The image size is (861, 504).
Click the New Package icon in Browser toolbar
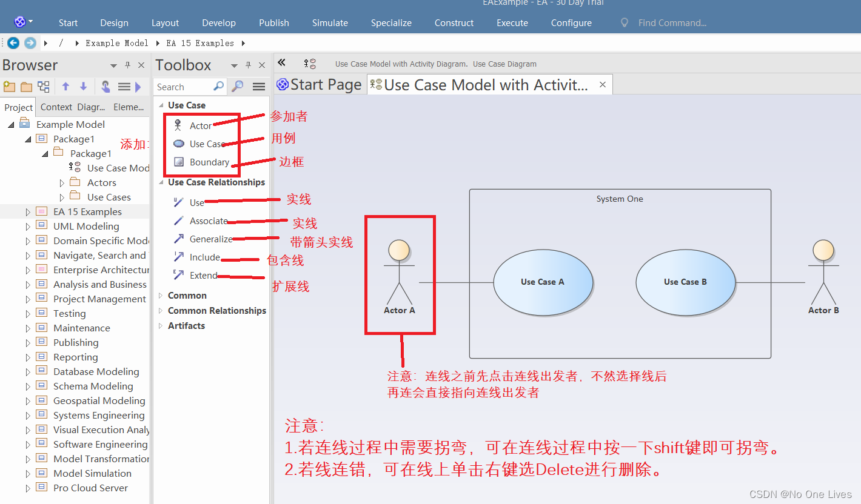[x=9, y=87]
